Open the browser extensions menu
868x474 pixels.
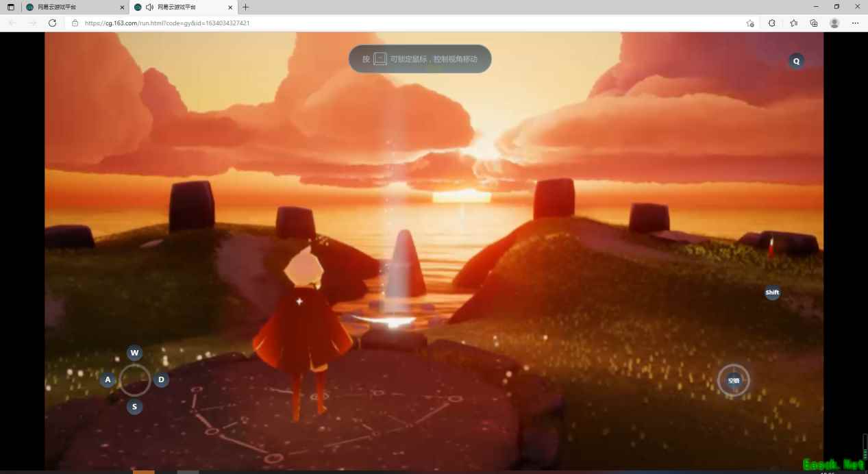772,23
